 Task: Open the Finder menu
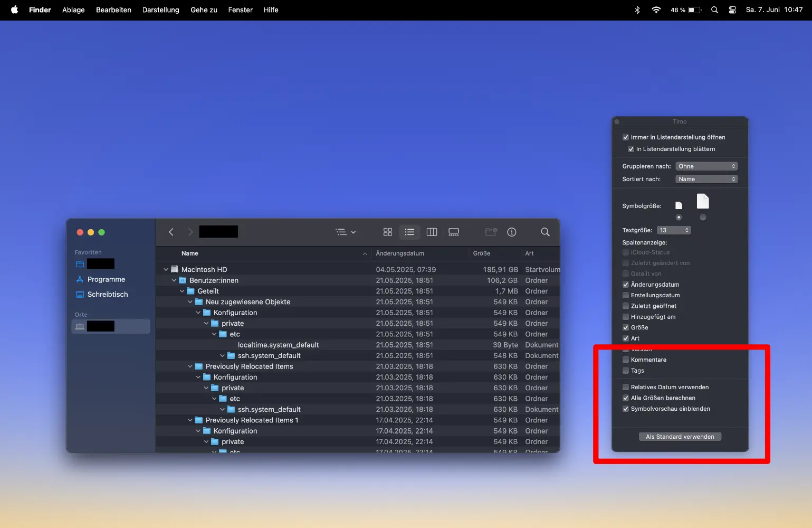(40, 10)
